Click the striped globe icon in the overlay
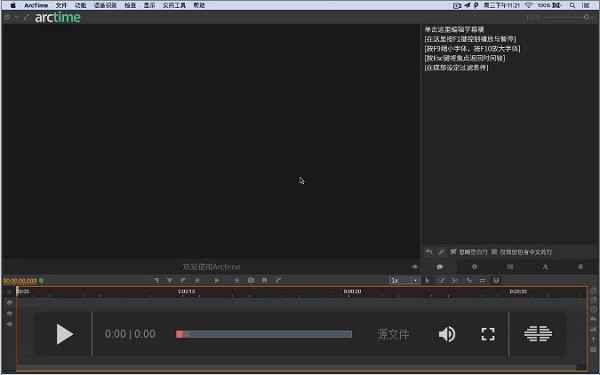This screenshot has height=375, width=600. [x=538, y=334]
